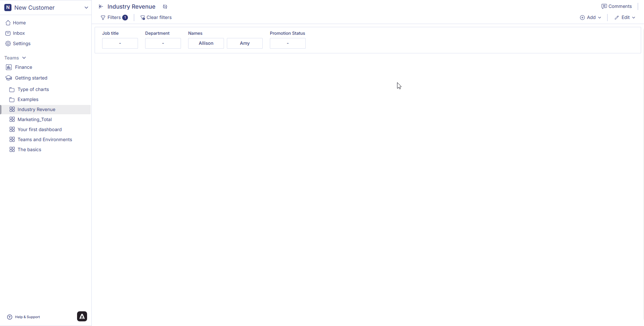Toggle the Allison name filter
The height and width of the screenshot is (326, 644).
(206, 43)
